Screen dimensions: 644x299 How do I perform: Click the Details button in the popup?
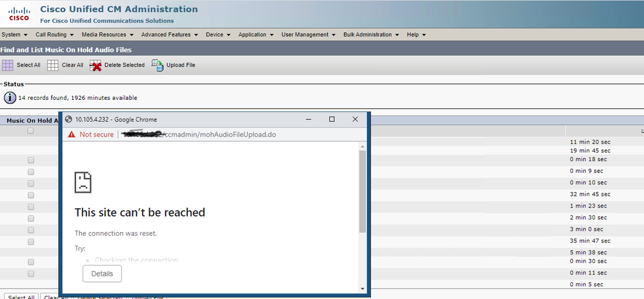point(102,274)
